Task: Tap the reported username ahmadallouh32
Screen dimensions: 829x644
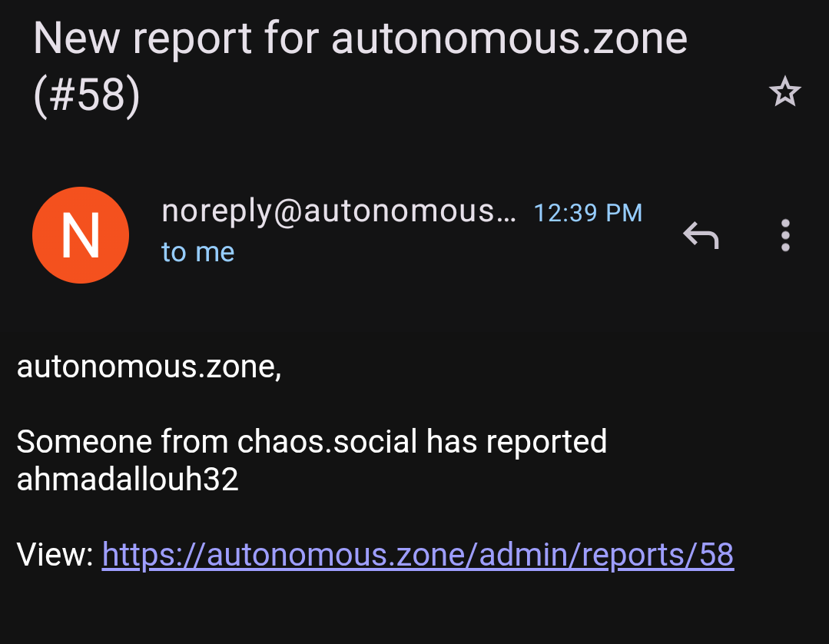Action: tap(128, 479)
